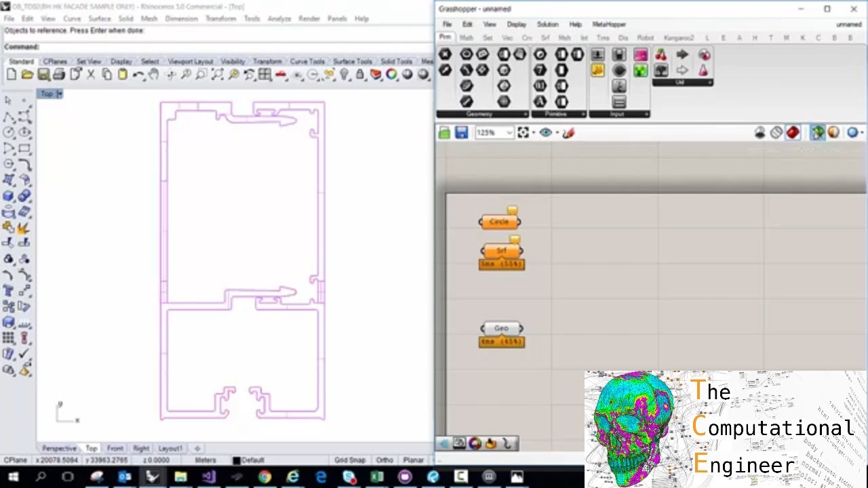The height and width of the screenshot is (488, 868).
Task: Save the Rhino model via floppy icon
Action: pos(43,75)
